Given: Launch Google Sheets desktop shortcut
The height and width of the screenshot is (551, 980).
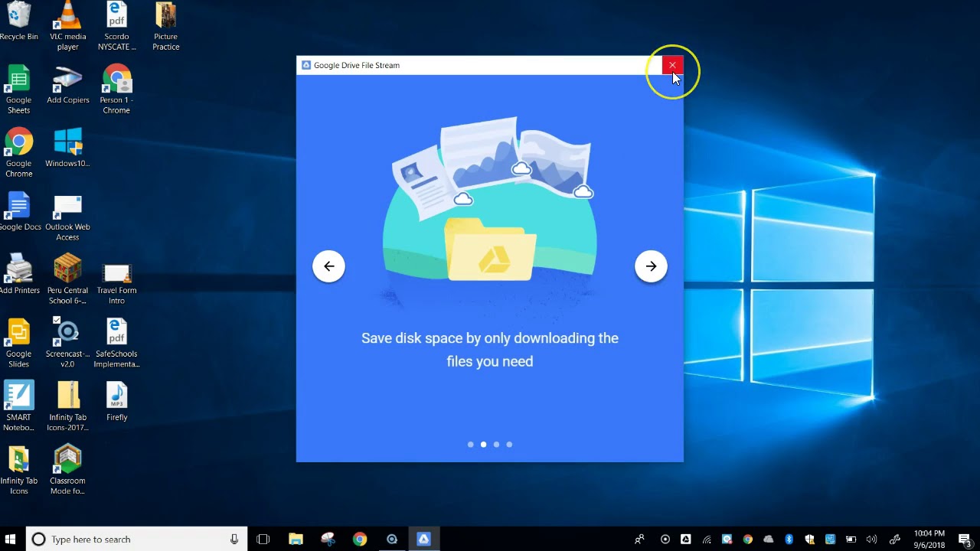Looking at the screenshot, I should [x=18, y=90].
